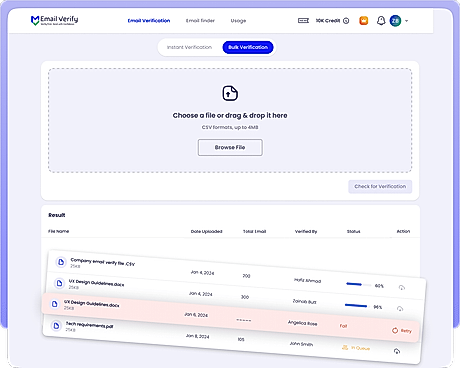Click Zainab Butt verifier name
The image size is (460, 368).
304,301
